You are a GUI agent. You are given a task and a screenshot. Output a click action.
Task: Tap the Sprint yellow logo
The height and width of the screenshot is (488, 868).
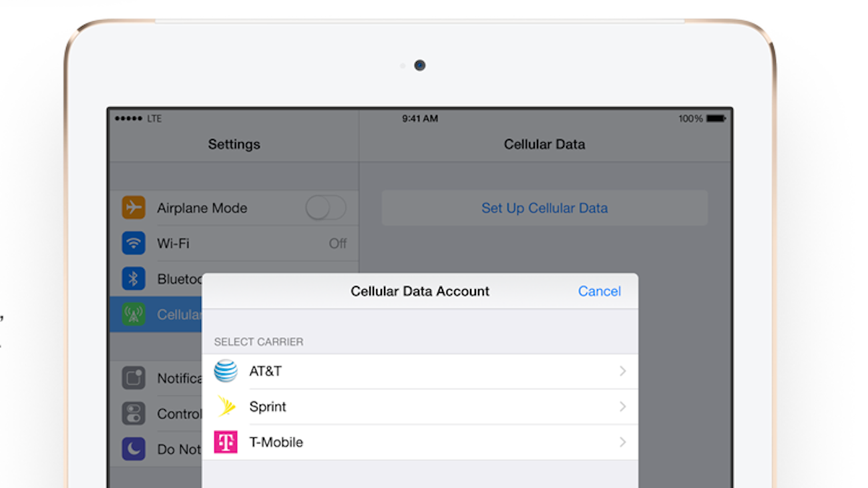click(x=226, y=406)
